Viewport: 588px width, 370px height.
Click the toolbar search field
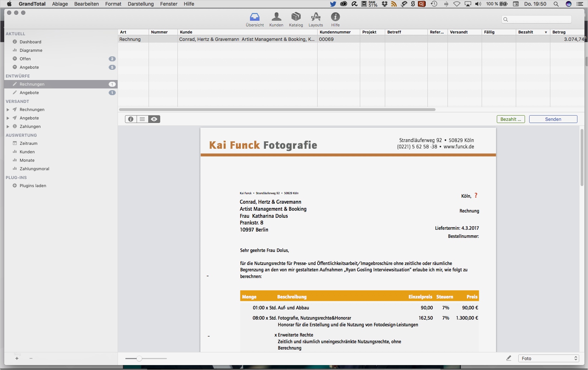coord(536,19)
